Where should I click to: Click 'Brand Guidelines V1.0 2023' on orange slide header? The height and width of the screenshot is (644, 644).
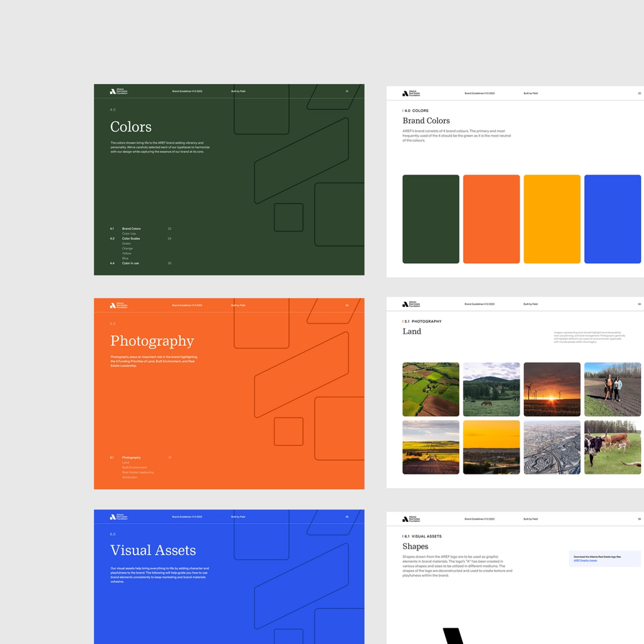point(188,305)
